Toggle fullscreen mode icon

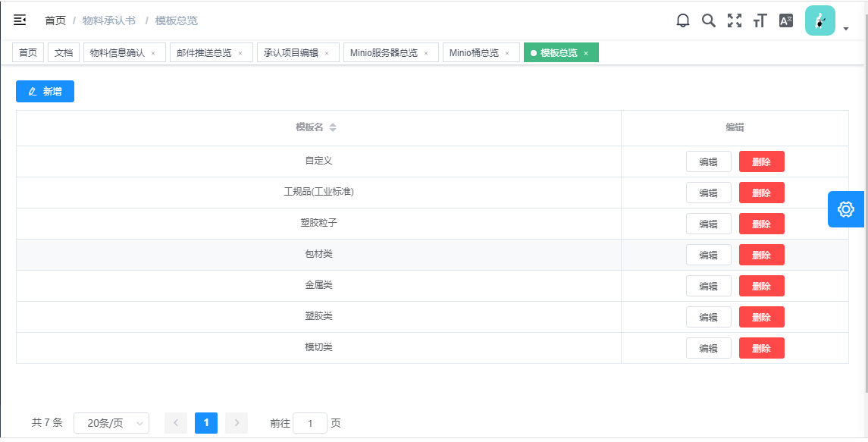tap(735, 20)
